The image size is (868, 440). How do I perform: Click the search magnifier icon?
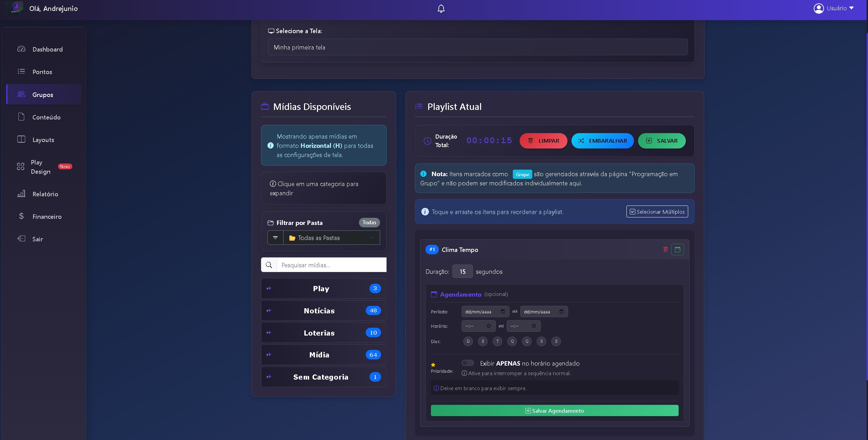[269, 265]
